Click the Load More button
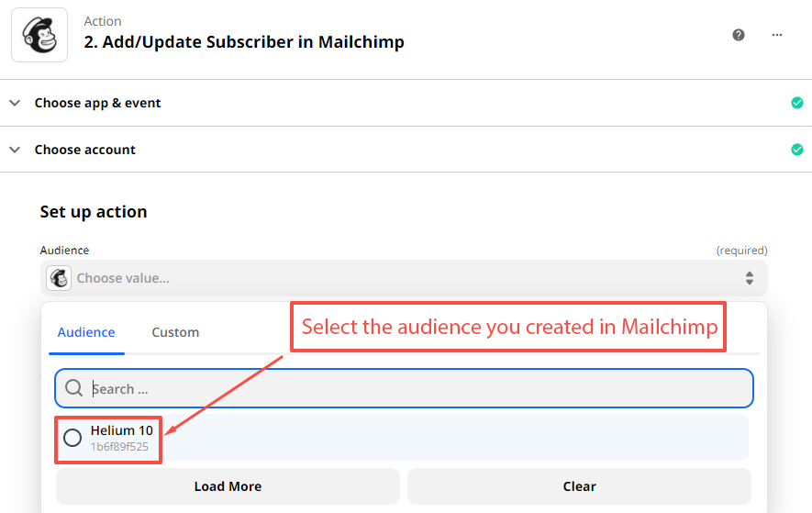Image resolution: width=812 pixels, height=513 pixels. coord(228,486)
